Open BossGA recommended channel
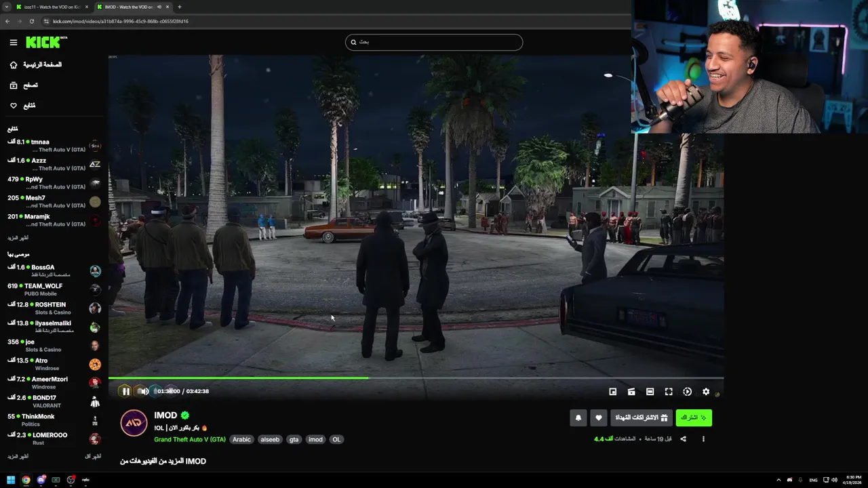This screenshot has width=868, height=488. [54, 270]
